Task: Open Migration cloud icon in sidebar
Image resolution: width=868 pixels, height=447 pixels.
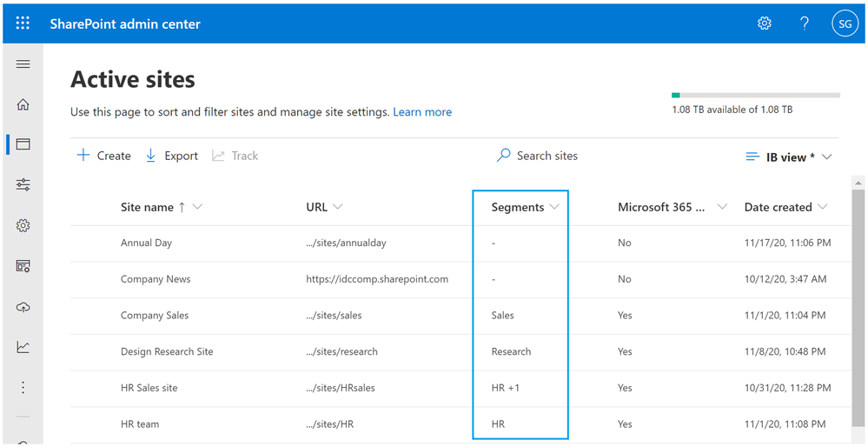Action: (x=23, y=307)
